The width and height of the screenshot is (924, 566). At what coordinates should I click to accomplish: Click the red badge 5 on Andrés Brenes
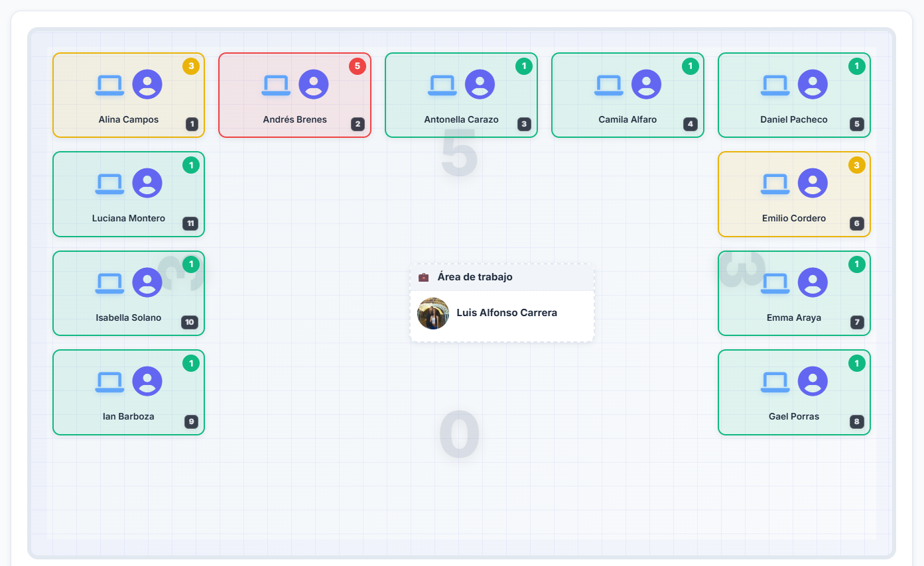pos(358,66)
